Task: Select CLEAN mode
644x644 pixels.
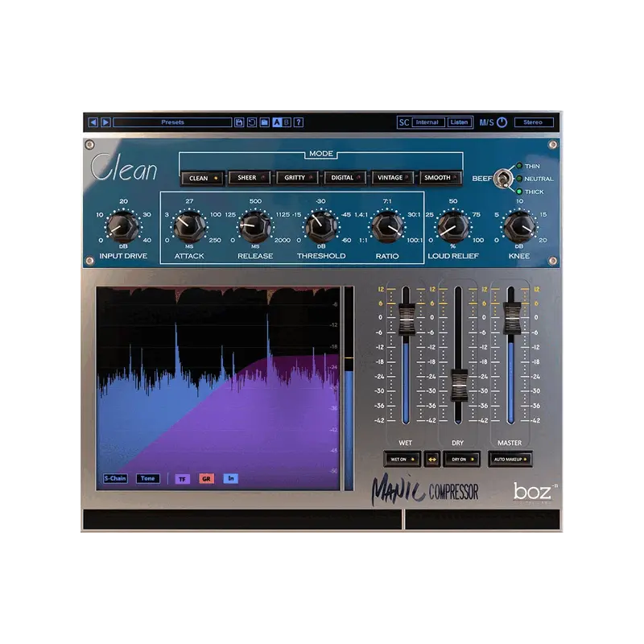Action: 203,178
